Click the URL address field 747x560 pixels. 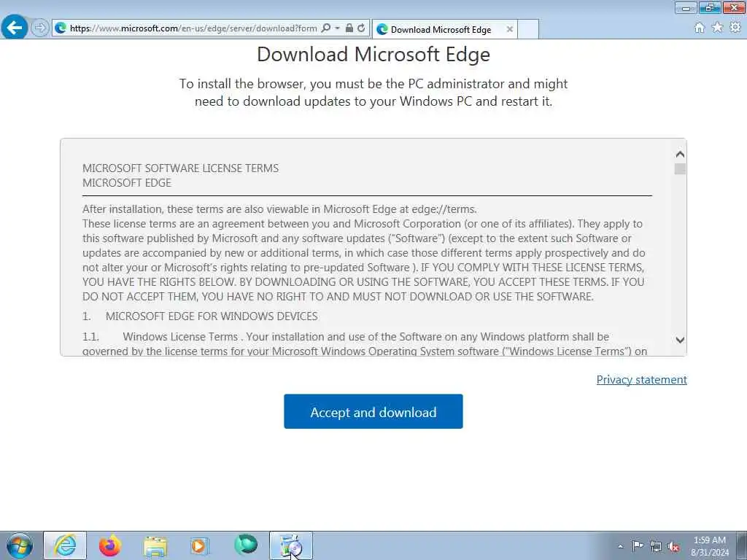coord(193,28)
